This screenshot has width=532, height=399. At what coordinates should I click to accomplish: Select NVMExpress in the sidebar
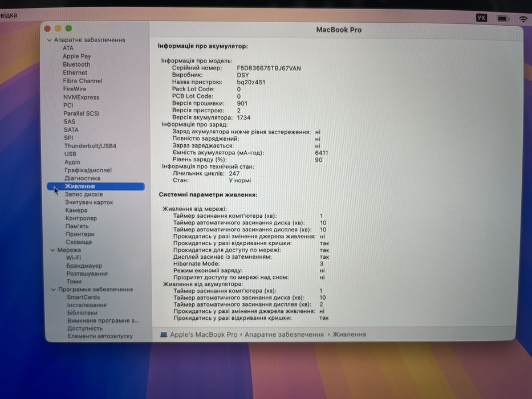pyautogui.click(x=82, y=97)
